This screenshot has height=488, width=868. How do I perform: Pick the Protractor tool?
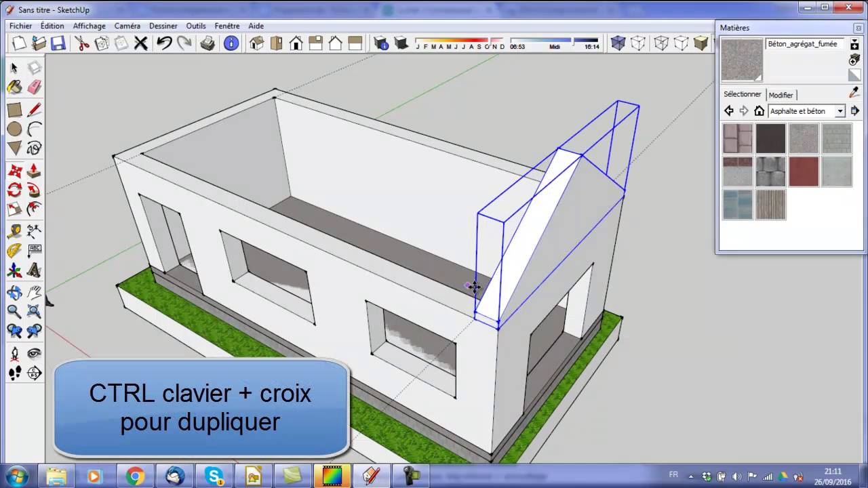(x=14, y=251)
